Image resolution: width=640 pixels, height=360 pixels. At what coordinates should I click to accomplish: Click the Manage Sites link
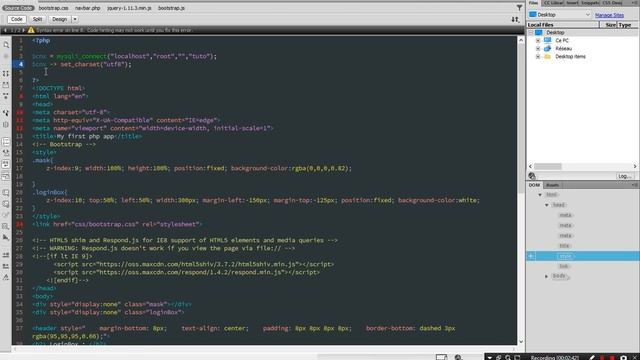tap(609, 15)
